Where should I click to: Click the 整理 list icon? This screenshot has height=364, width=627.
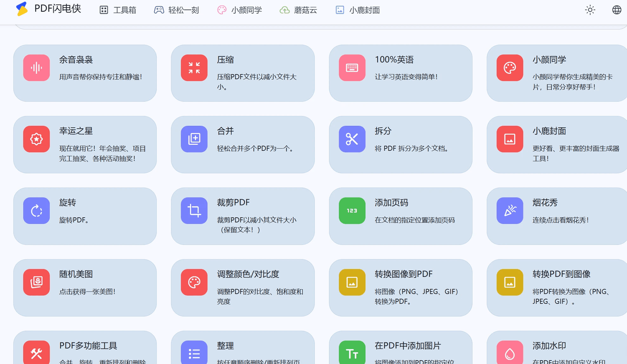pyautogui.click(x=194, y=353)
